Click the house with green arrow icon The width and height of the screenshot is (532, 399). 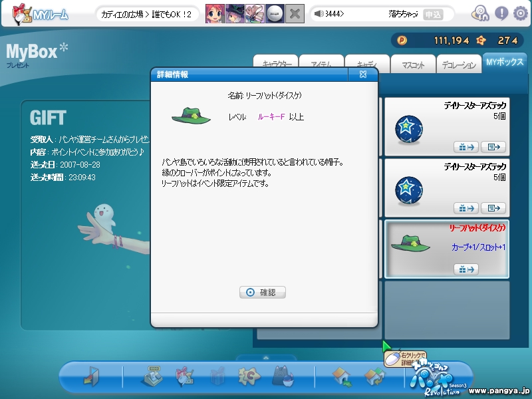click(x=342, y=376)
